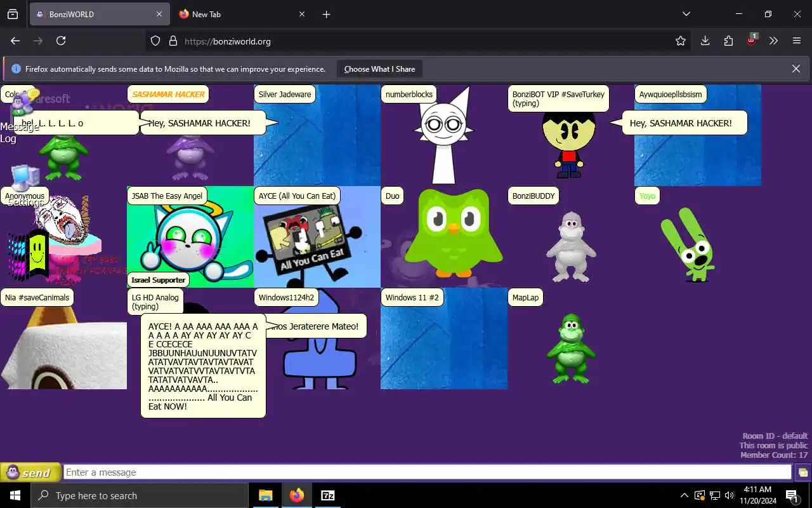Focus the Enter a message field

point(428,472)
